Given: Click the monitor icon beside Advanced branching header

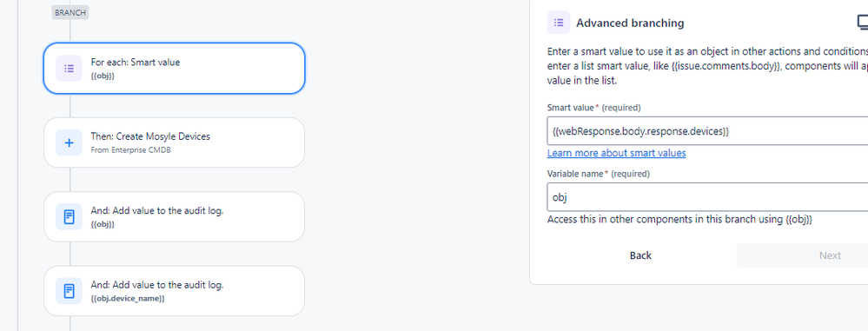Looking at the screenshot, I should coord(863,23).
